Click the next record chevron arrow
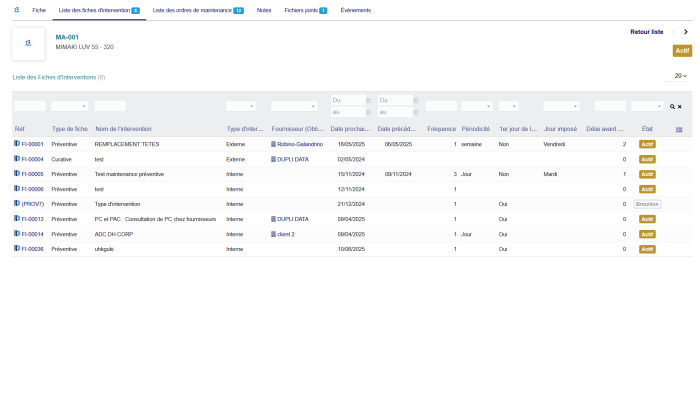 coord(685,32)
